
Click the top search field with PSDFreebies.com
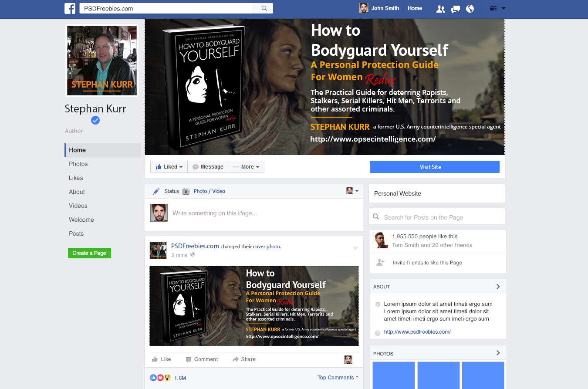click(167, 8)
